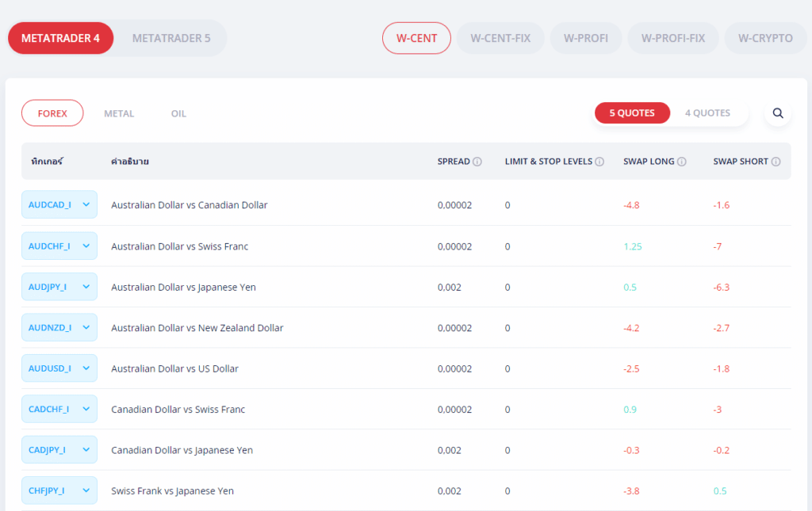Click the AUDCAD_I ticker label

[x=50, y=205]
